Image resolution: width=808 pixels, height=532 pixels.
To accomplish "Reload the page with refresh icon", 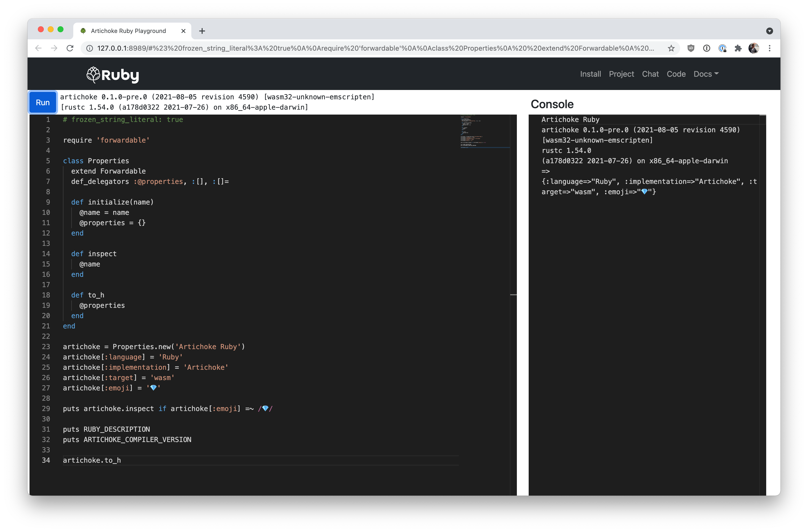I will click(x=70, y=48).
